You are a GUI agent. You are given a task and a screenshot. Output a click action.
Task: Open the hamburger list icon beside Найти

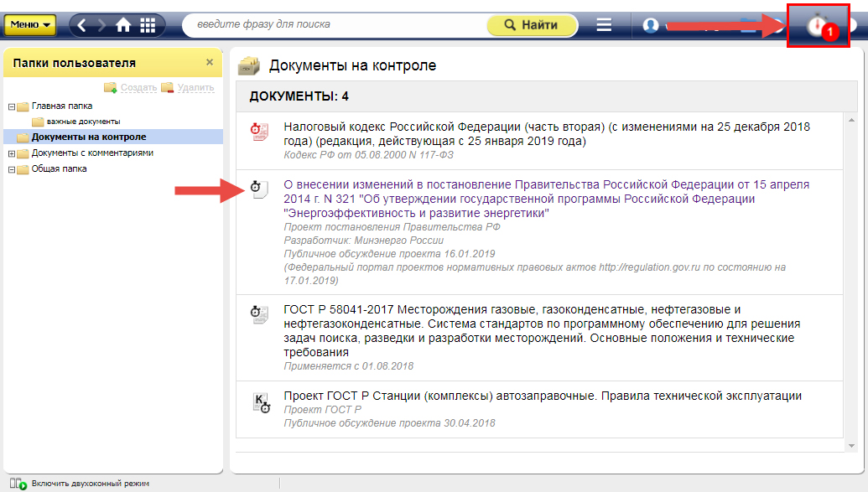[x=604, y=25]
